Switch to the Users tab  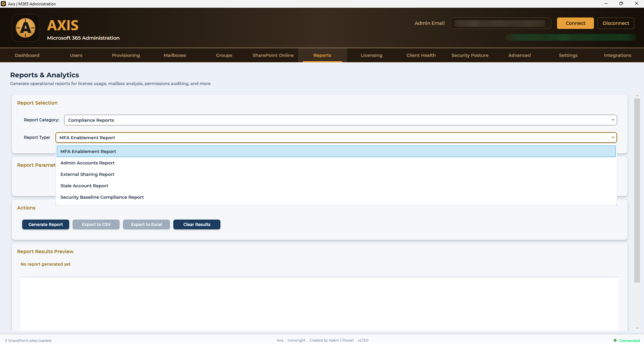pyautogui.click(x=76, y=55)
